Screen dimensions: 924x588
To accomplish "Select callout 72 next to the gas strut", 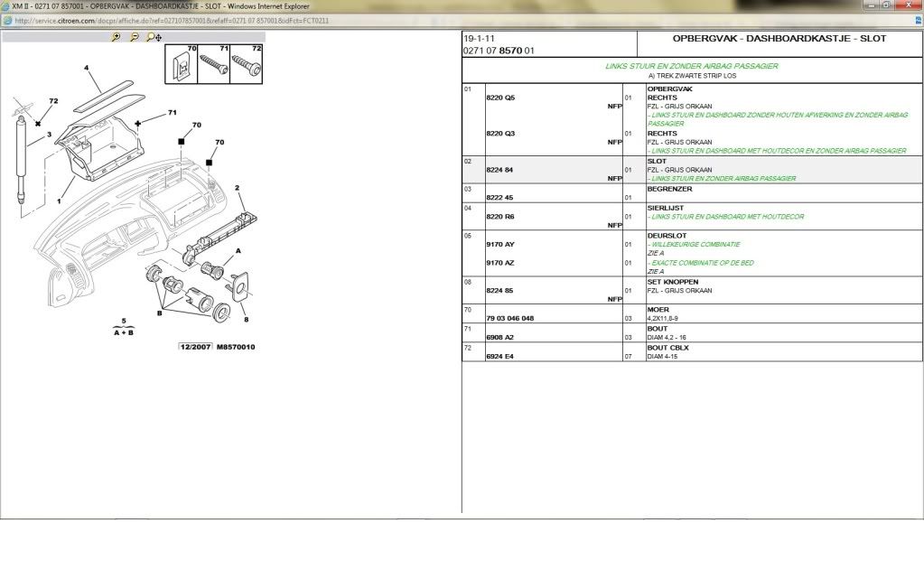I will [x=53, y=101].
